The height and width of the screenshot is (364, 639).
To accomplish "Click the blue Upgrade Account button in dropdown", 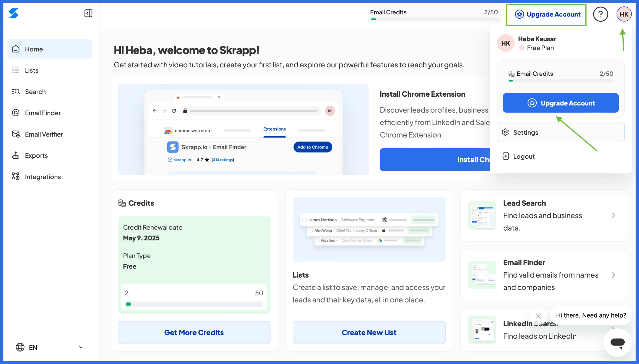I will pos(560,103).
